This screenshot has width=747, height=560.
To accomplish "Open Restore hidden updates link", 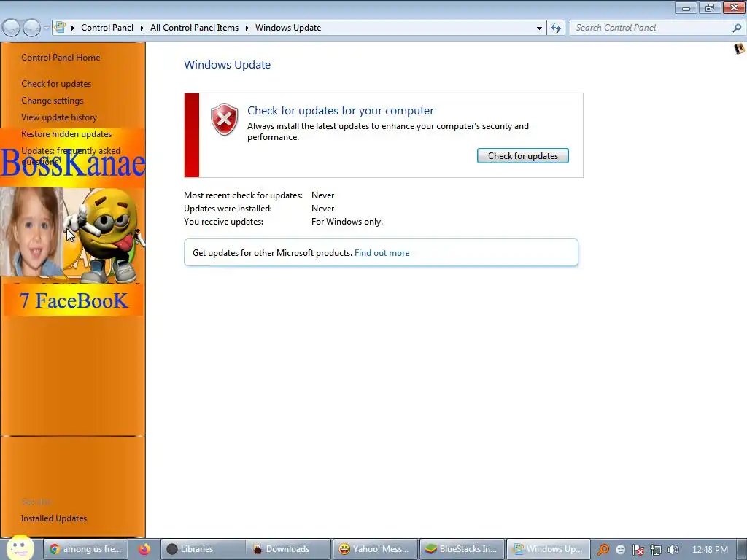I will point(66,134).
